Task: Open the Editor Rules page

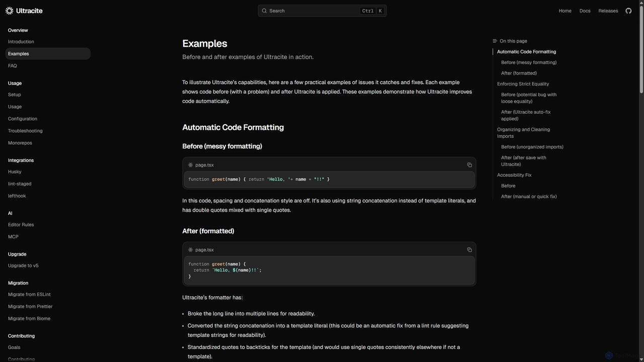Action: pyautogui.click(x=48, y=225)
